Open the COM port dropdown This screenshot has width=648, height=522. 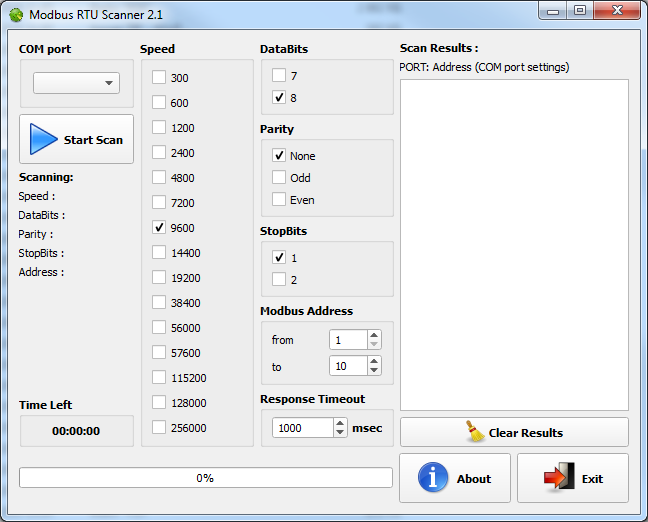[76, 83]
